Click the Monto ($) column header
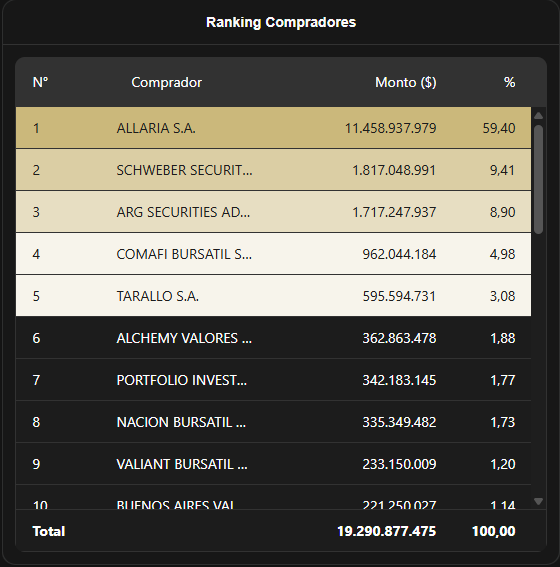 click(x=406, y=82)
